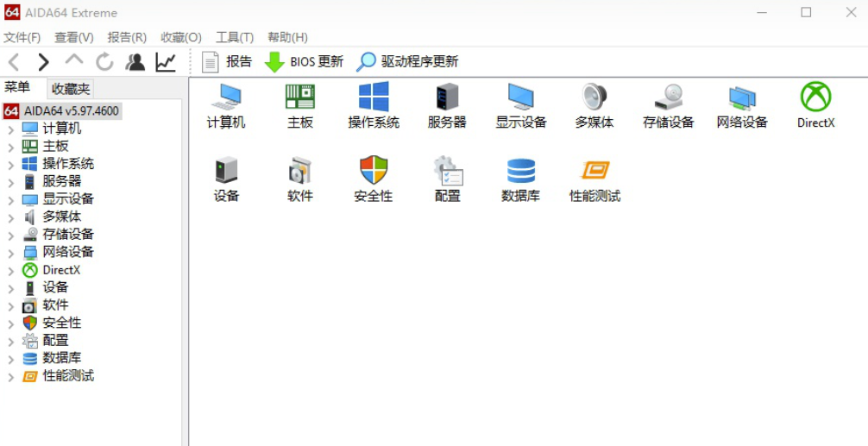Expand the 设备 tree node chevron

coord(10,288)
